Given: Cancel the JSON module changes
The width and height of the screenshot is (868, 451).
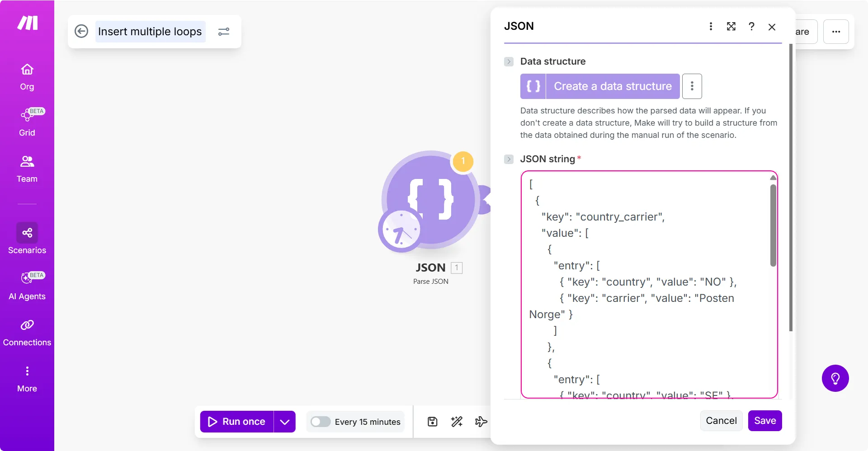Looking at the screenshot, I should pos(721,421).
